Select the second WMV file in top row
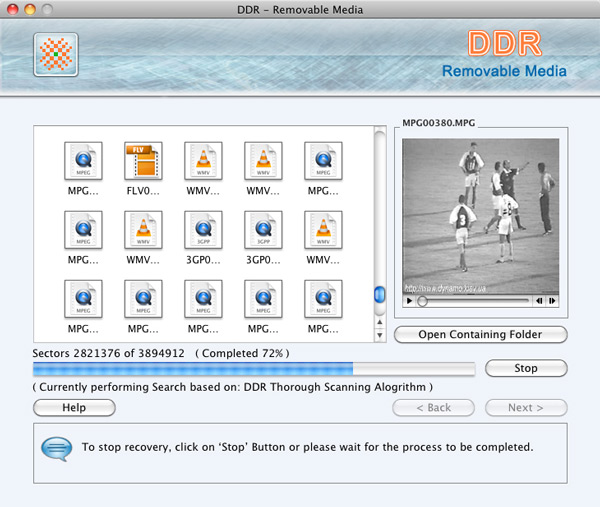The image size is (600, 507). click(x=263, y=161)
